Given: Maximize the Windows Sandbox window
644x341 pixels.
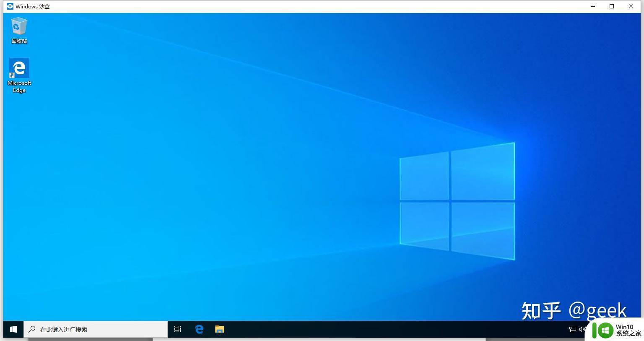Looking at the screenshot, I should [x=612, y=6].
